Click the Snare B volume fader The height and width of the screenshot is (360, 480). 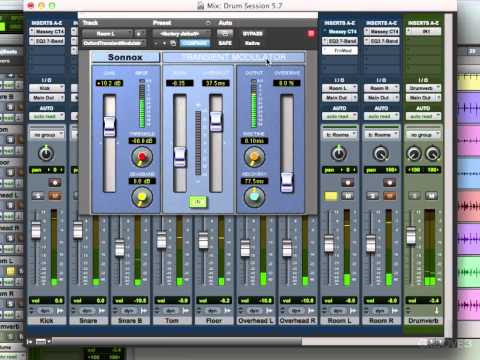(x=120, y=248)
